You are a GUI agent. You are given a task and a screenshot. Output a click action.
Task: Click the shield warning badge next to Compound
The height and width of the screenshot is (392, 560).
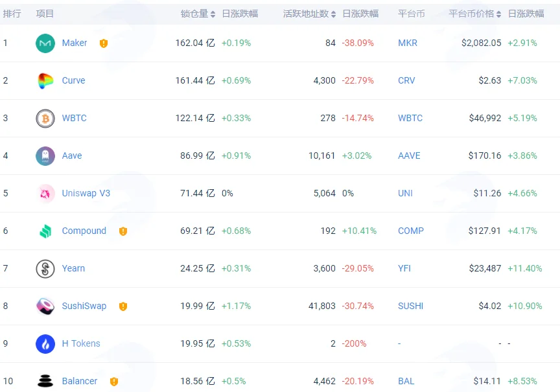[123, 231]
